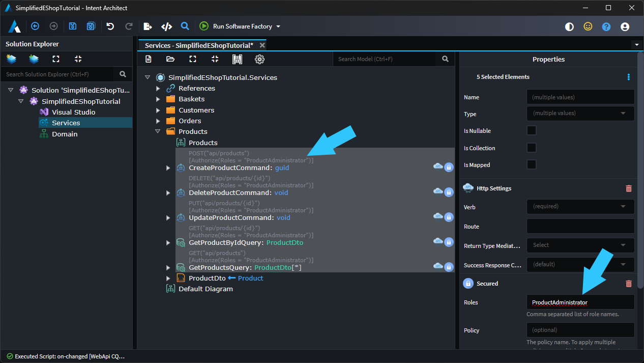Screen dimensions: 644x363
Task: Close the Services - SimplifiedEShopTutorial tab
Action: coord(262,45)
